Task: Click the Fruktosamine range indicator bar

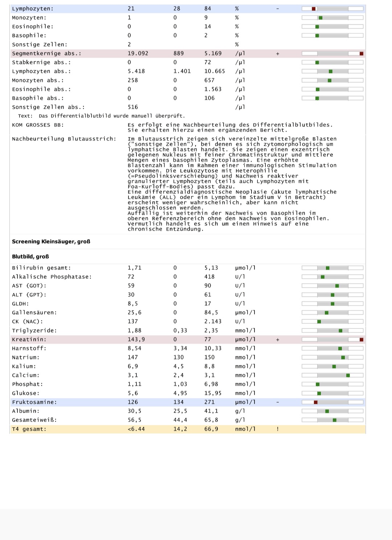Action: click(332, 402)
